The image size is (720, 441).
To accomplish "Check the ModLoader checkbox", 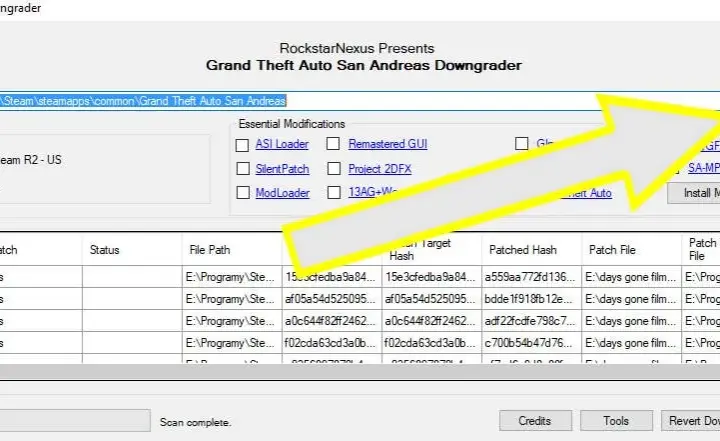I will (x=242, y=192).
